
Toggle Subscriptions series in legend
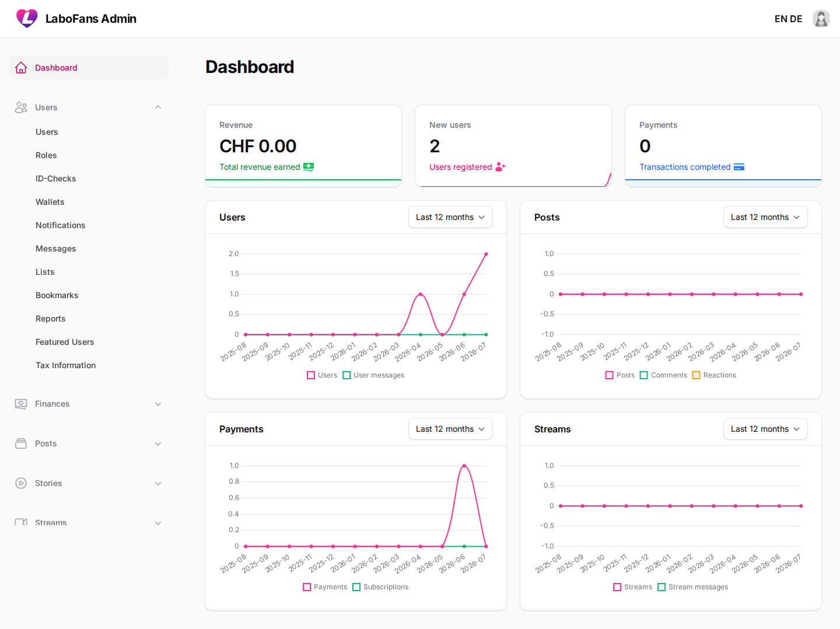tap(380, 587)
